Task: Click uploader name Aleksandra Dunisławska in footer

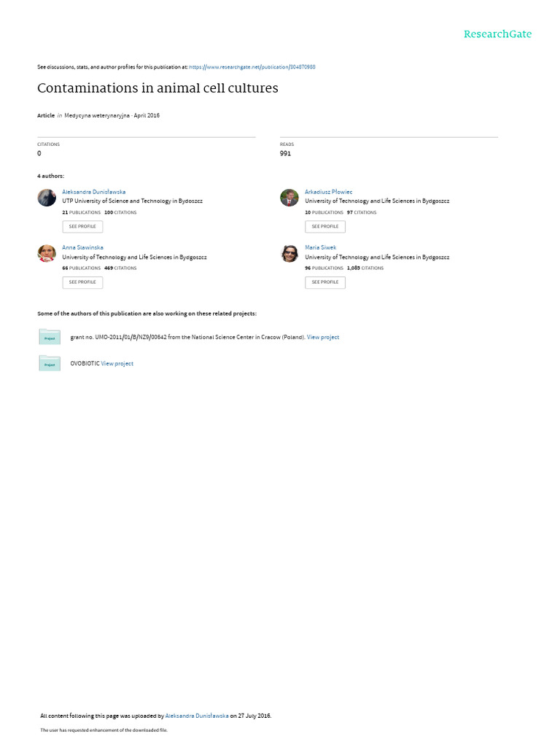Action: coord(197,716)
